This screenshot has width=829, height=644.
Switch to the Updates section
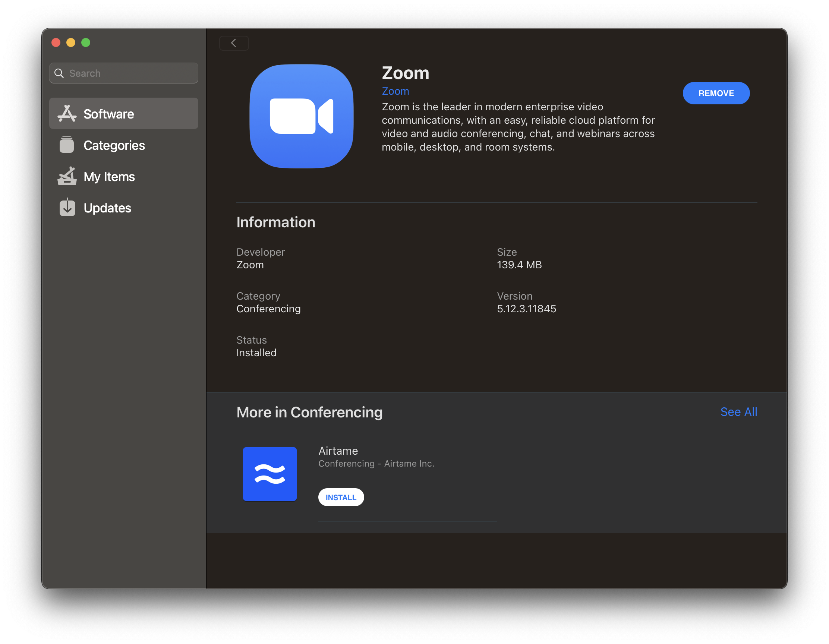tap(107, 208)
